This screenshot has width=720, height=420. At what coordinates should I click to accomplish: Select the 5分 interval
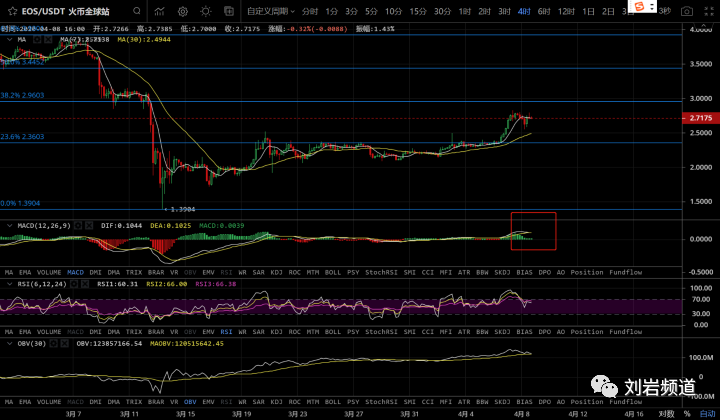click(371, 11)
